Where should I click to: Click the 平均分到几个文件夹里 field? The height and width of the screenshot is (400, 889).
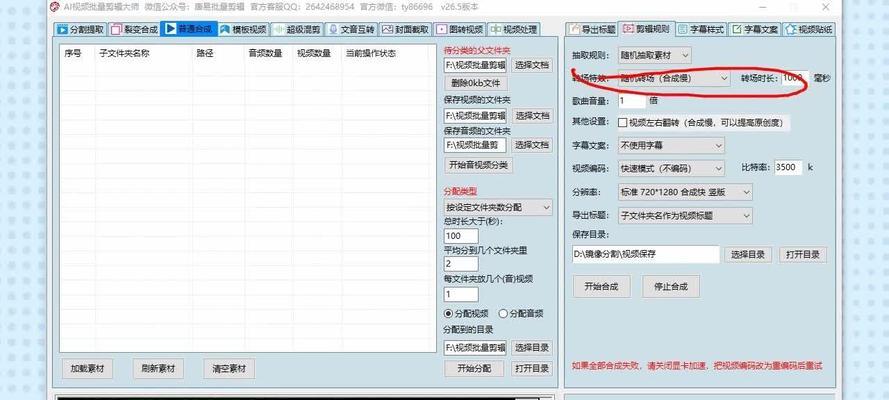pyautogui.click(x=461, y=265)
